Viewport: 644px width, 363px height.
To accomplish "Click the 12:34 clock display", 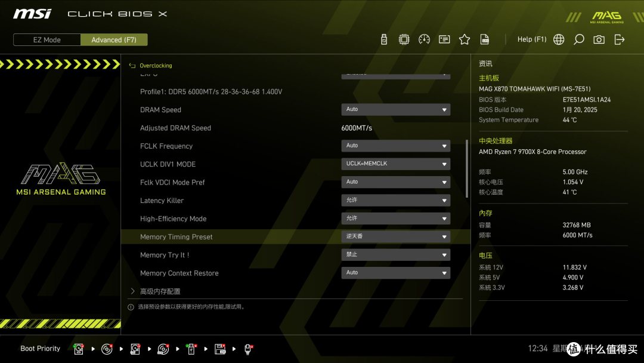I will pos(538,348).
